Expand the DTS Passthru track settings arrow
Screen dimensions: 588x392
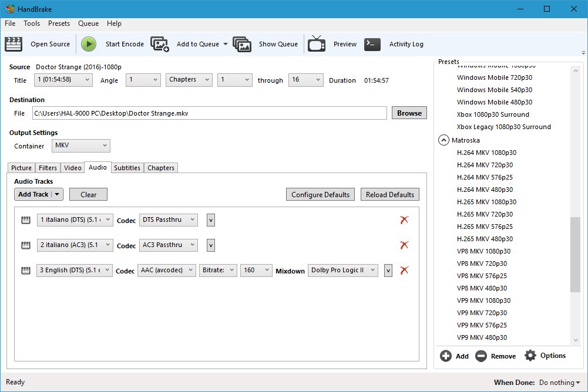(211, 220)
